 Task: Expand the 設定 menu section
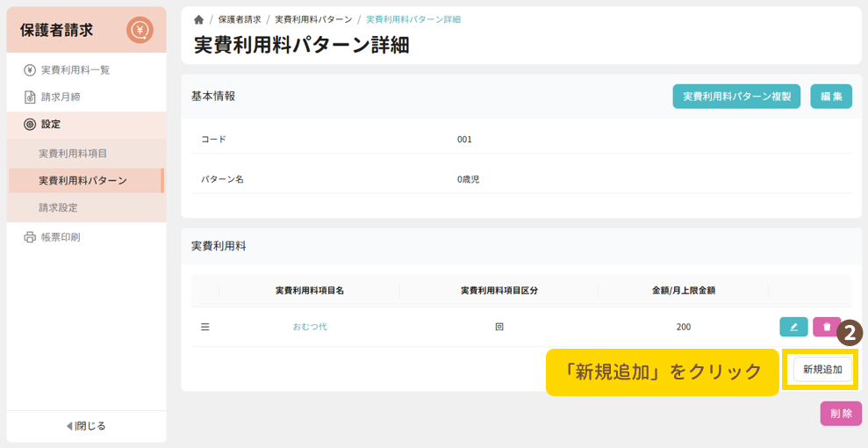51,125
